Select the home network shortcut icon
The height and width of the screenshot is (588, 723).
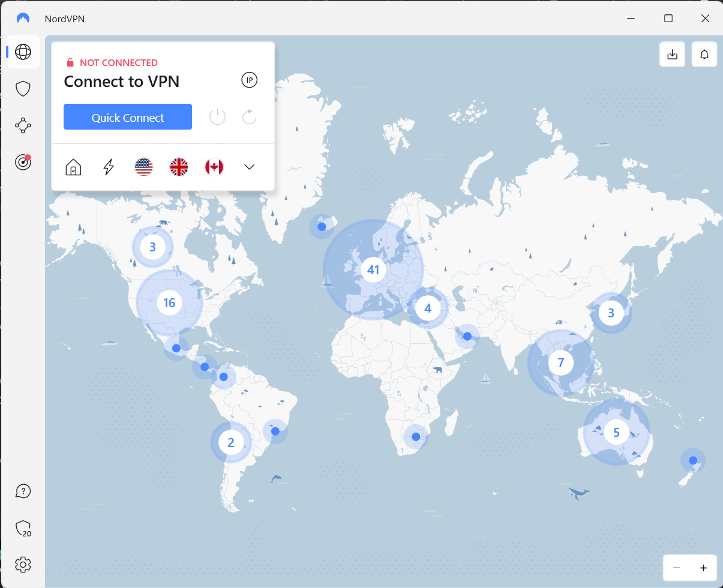point(73,167)
